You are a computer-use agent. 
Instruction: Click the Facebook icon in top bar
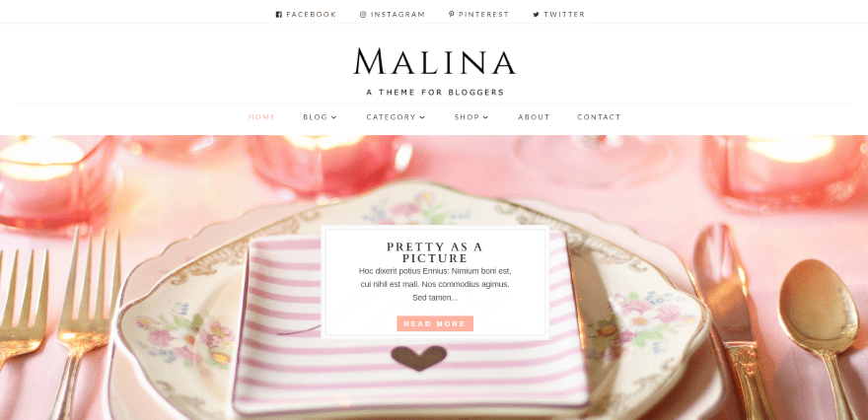(278, 15)
